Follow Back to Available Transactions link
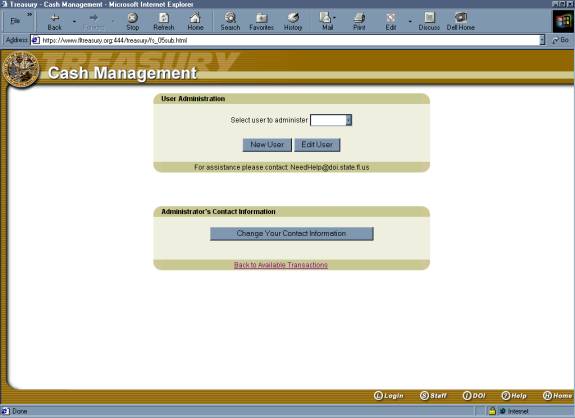 click(x=281, y=265)
